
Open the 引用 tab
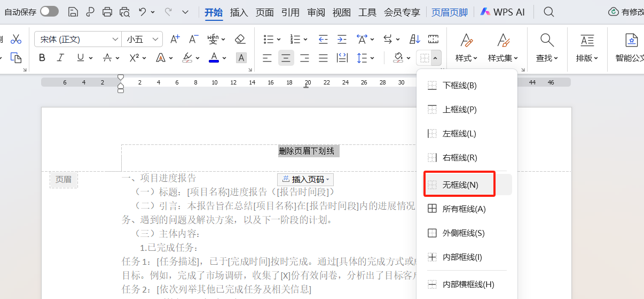point(290,12)
